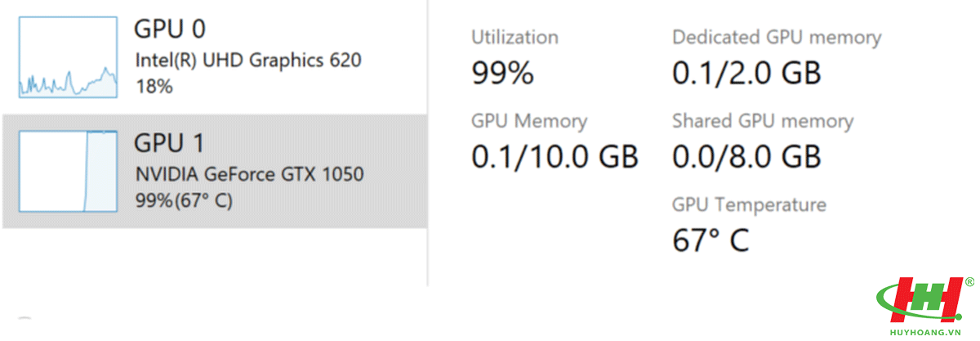980x341 pixels.
Task: Click the NVIDIA GeForce GTX 1050 name
Action: (x=249, y=174)
